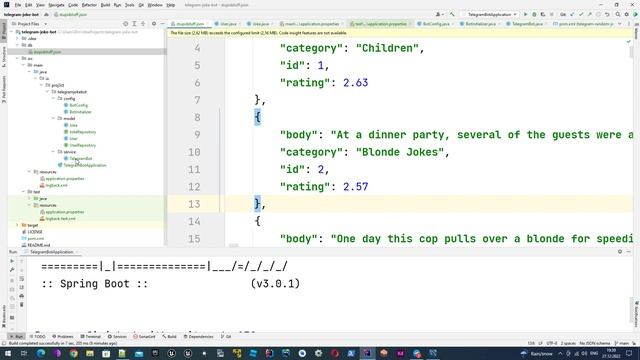This screenshot has height=360, width=640.
Task: Run TelegramBotApplication with the green play icon
Action: coord(525,15)
